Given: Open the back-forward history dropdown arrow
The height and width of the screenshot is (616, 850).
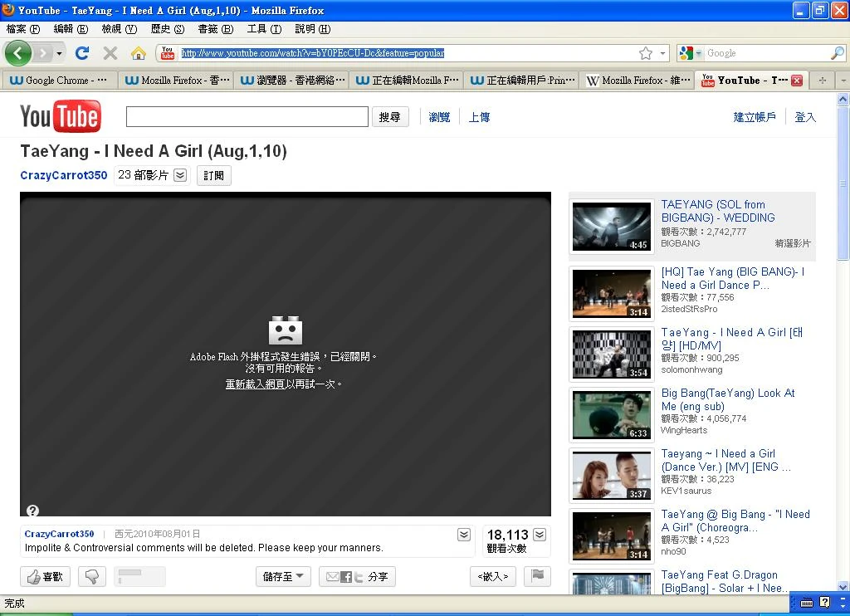Looking at the screenshot, I should [x=59, y=53].
